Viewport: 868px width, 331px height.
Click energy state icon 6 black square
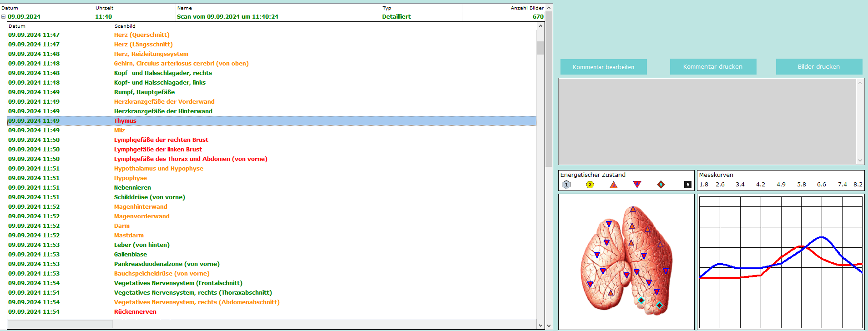688,185
